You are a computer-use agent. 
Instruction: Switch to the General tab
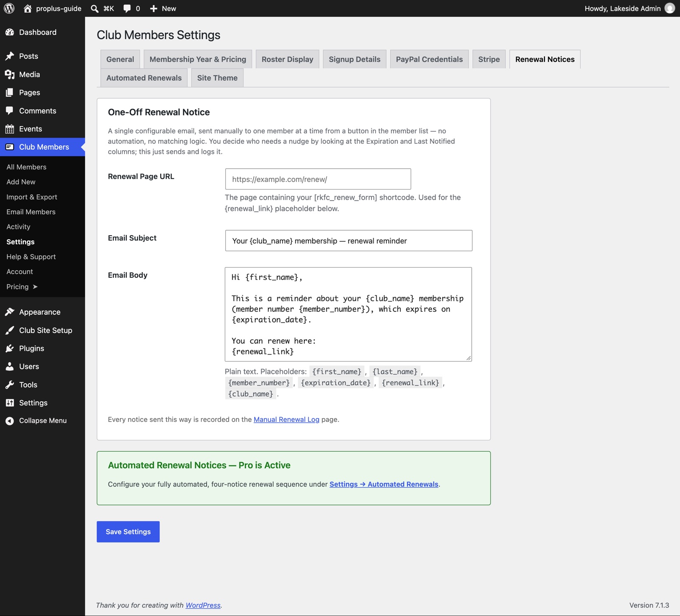(x=120, y=59)
